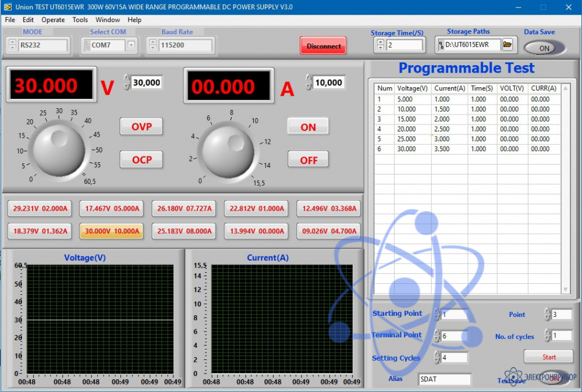The height and width of the screenshot is (392, 582).
Task: Open the Storage Paths folder browse icon
Action: click(x=507, y=45)
